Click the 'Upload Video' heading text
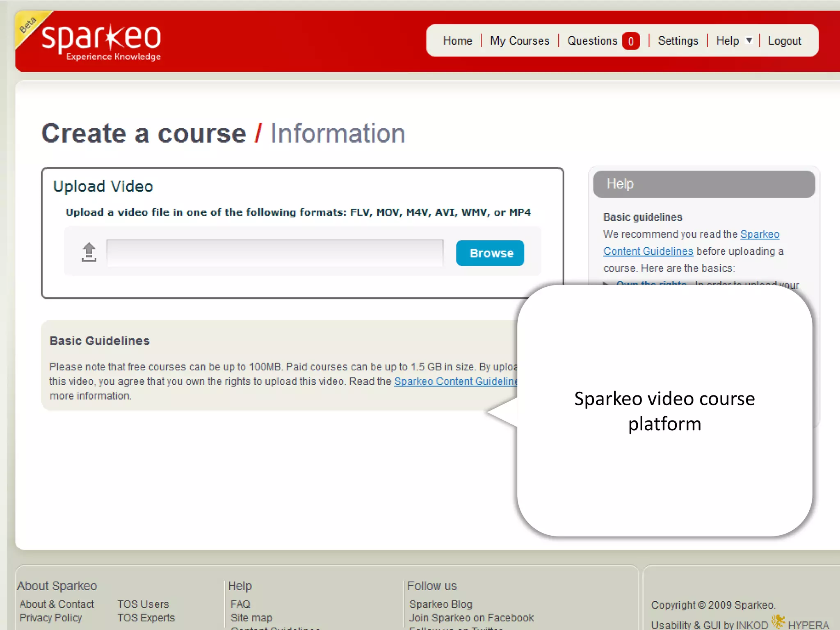 pyautogui.click(x=103, y=187)
